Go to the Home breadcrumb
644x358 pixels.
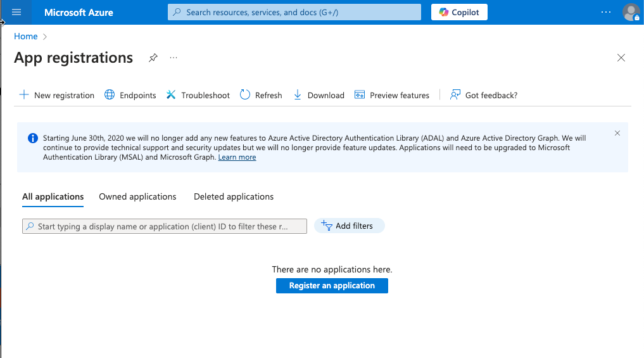tap(25, 36)
